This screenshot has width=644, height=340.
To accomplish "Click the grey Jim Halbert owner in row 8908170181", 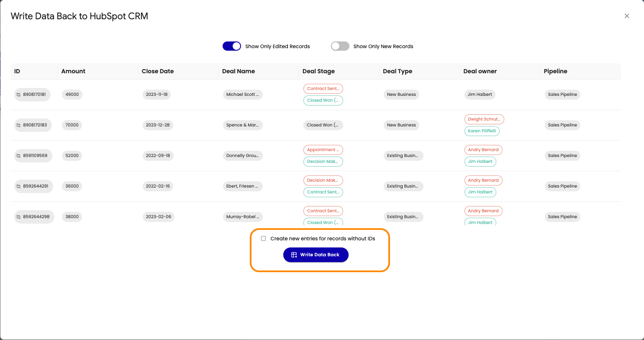I will pyautogui.click(x=480, y=95).
